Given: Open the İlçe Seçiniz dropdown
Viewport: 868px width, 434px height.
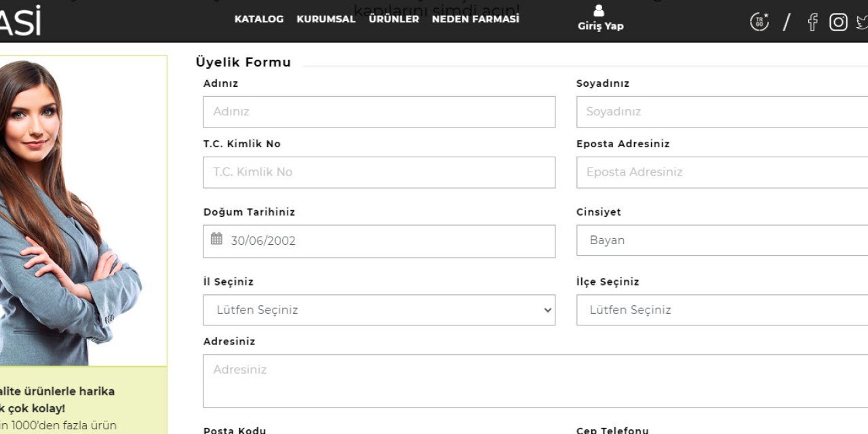Looking at the screenshot, I should 722,310.
